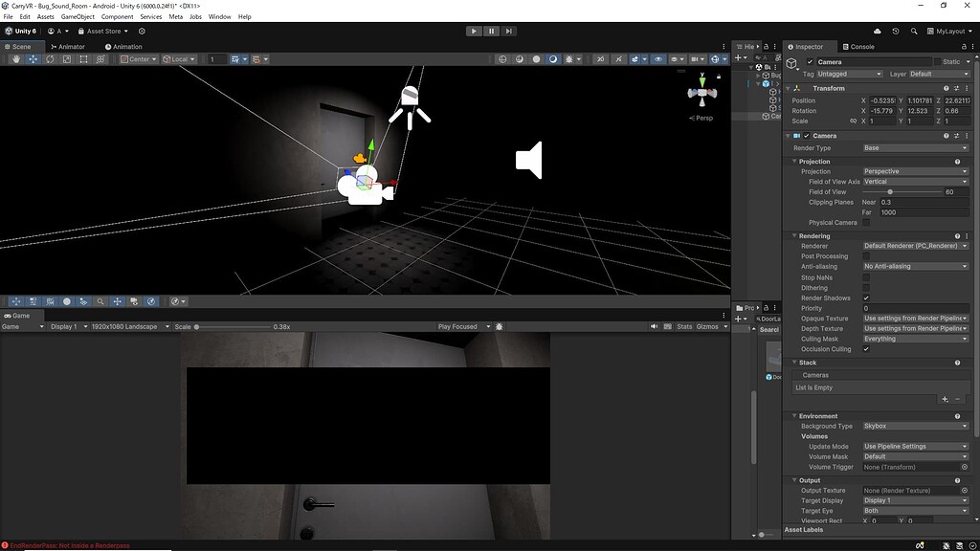980x551 pixels.
Task: Select the Scale tool
Action: (x=65, y=58)
